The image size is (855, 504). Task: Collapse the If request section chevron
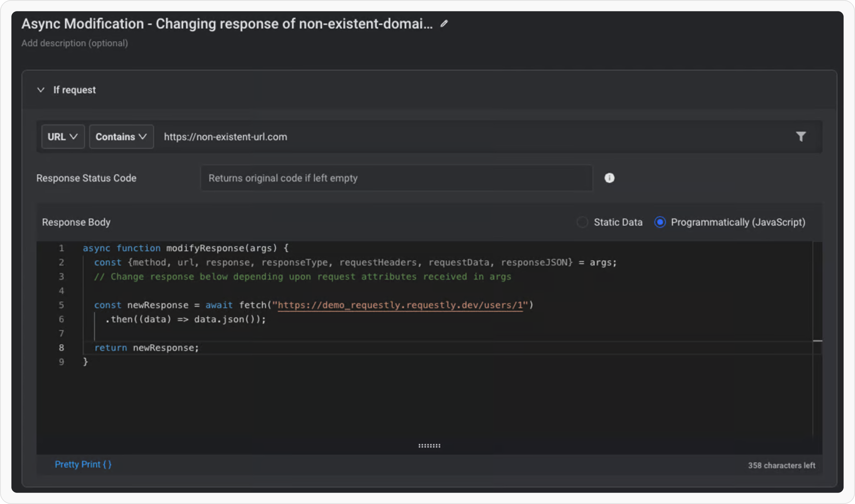click(41, 90)
